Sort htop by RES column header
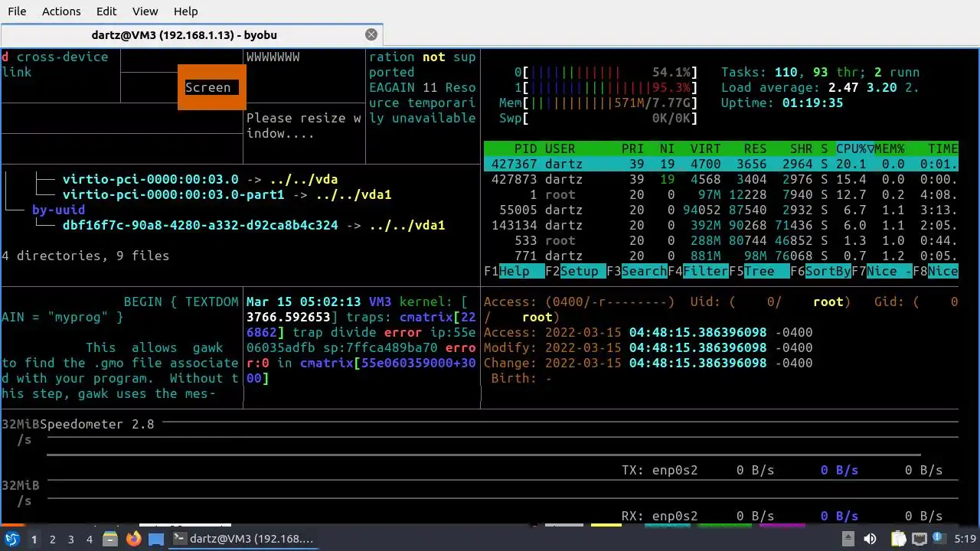Screen dimensions: 980x551 pos(756,148)
